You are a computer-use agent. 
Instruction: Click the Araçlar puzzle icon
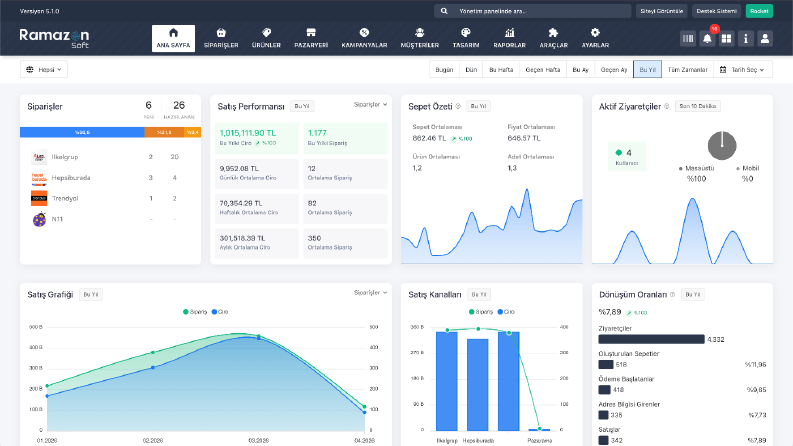[x=553, y=33]
